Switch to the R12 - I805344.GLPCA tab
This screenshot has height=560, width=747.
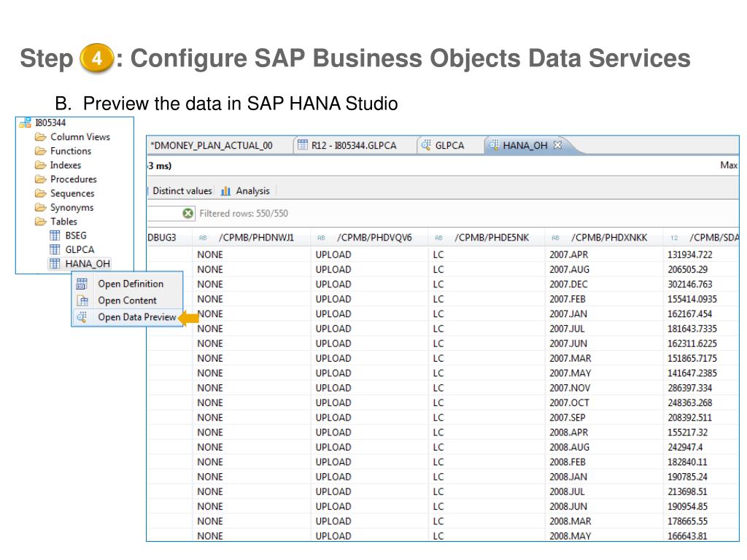coord(347,146)
